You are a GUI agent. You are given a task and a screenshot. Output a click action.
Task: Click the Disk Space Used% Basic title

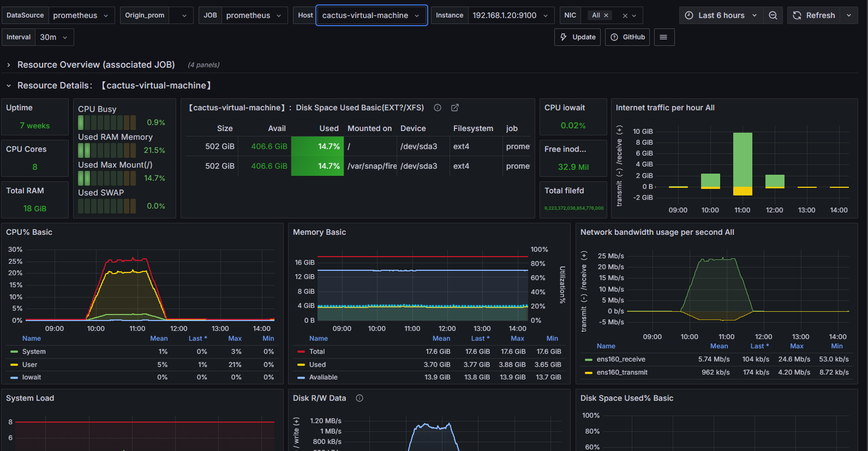point(626,398)
